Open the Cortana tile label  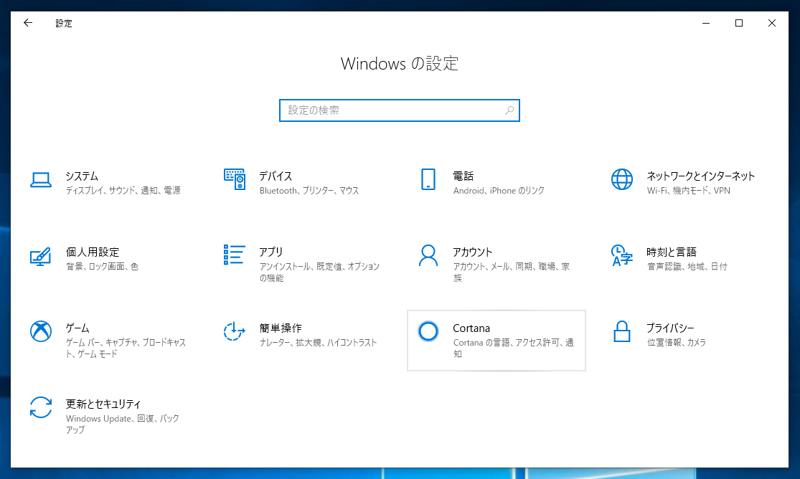(471, 328)
